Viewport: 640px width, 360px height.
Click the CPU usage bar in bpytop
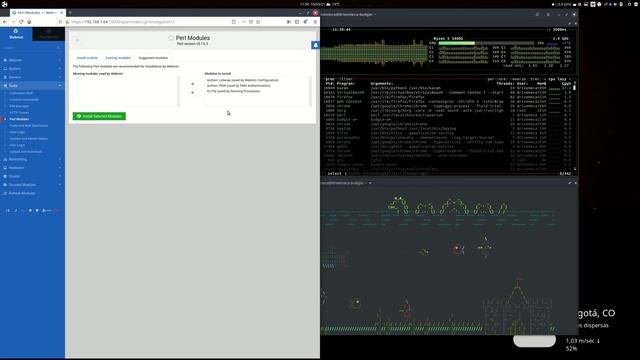tap(486, 43)
